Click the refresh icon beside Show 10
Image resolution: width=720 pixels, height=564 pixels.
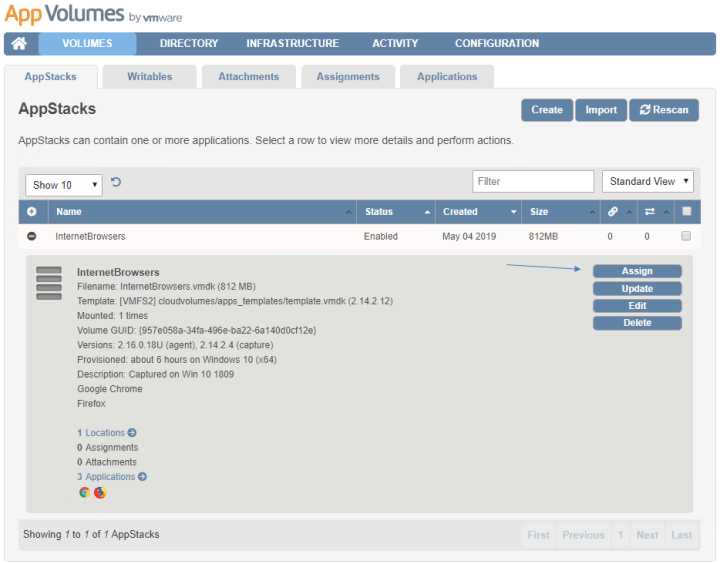pyautogui.click(x=116, y=182)
